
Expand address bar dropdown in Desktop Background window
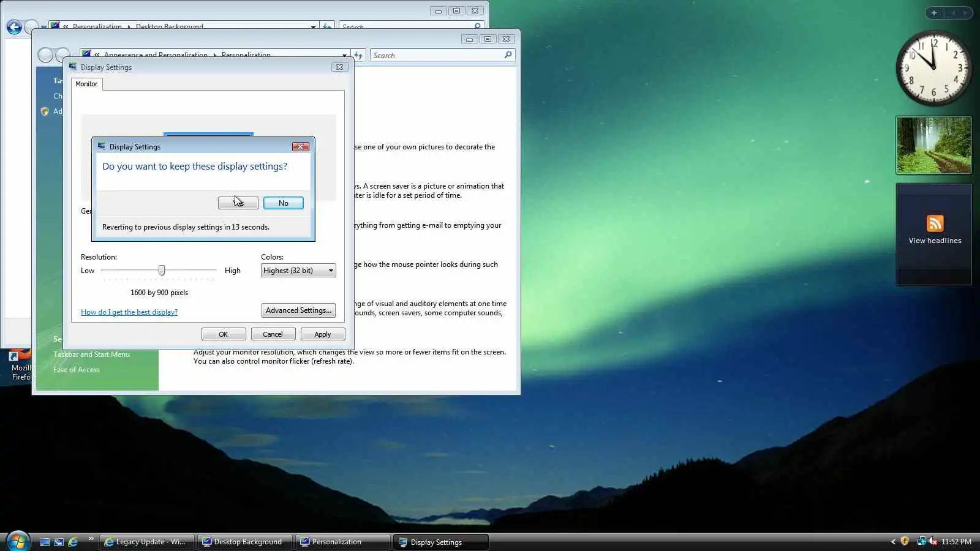pyautogui.click(x=314, y=27)
